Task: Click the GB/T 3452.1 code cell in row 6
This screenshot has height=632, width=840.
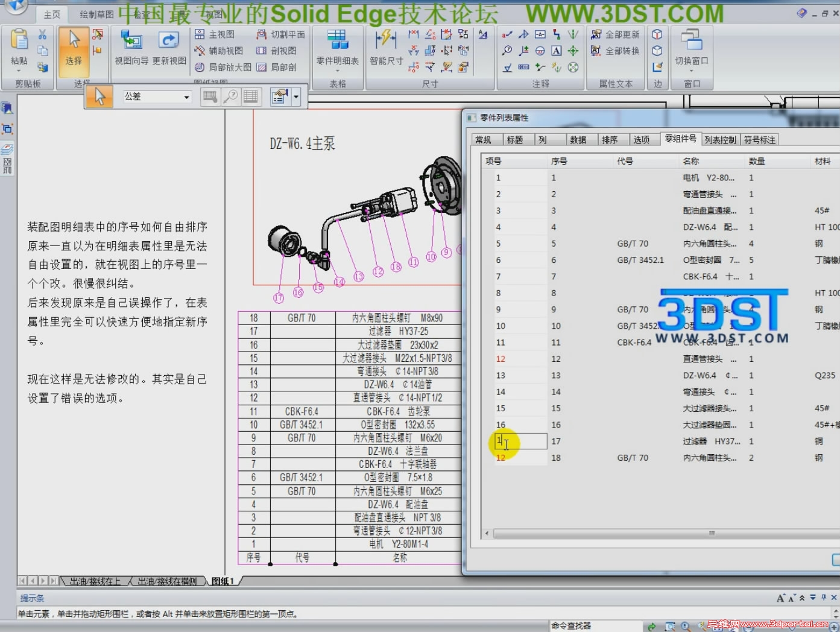Action: coord(640,260)
